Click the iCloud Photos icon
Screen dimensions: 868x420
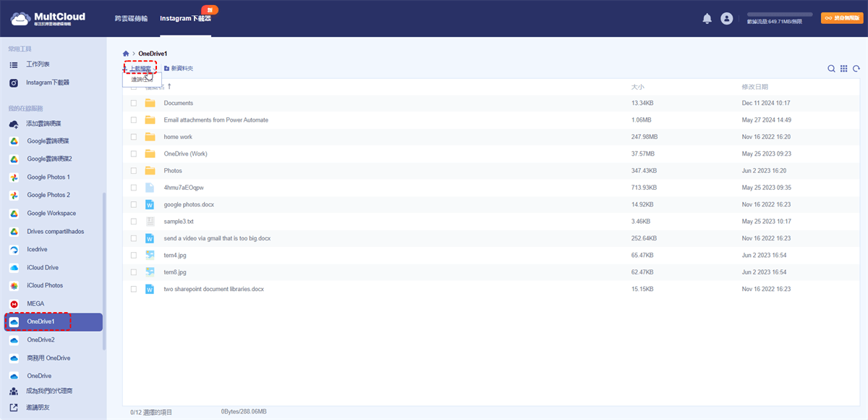(x=14, y=286)
